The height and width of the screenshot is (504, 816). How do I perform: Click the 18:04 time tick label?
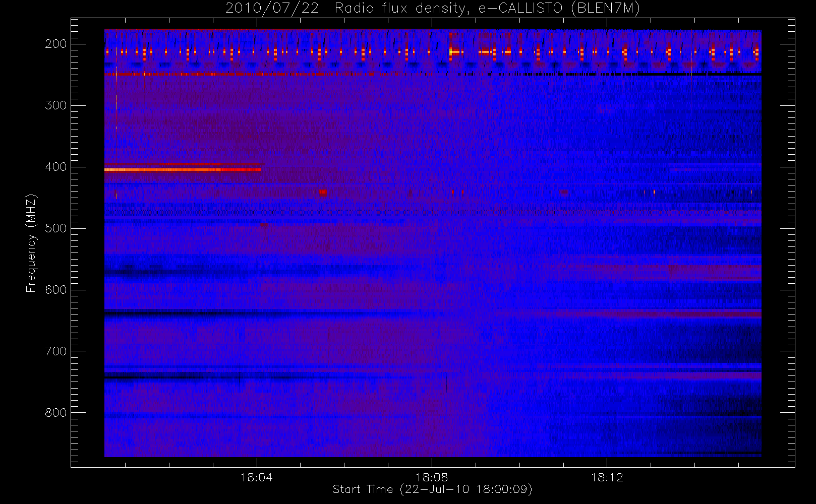point(257,477)
